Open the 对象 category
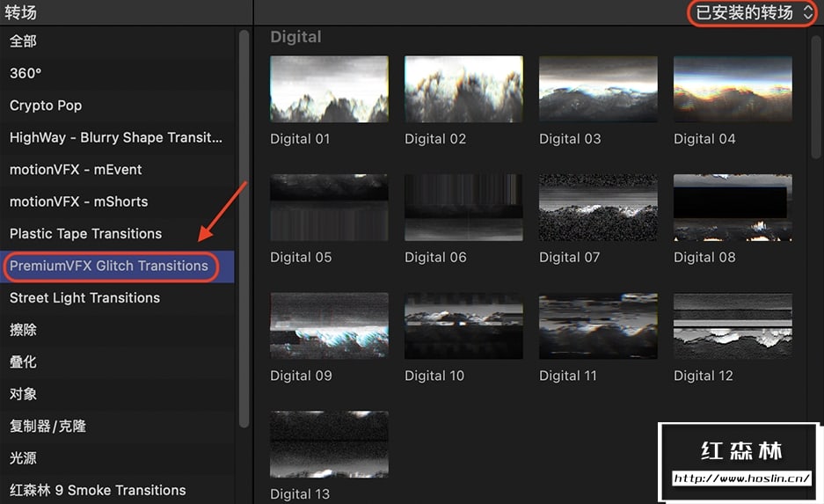Viewport: 824px width, 504px height. pyautogui.click(x=117, y=394)
